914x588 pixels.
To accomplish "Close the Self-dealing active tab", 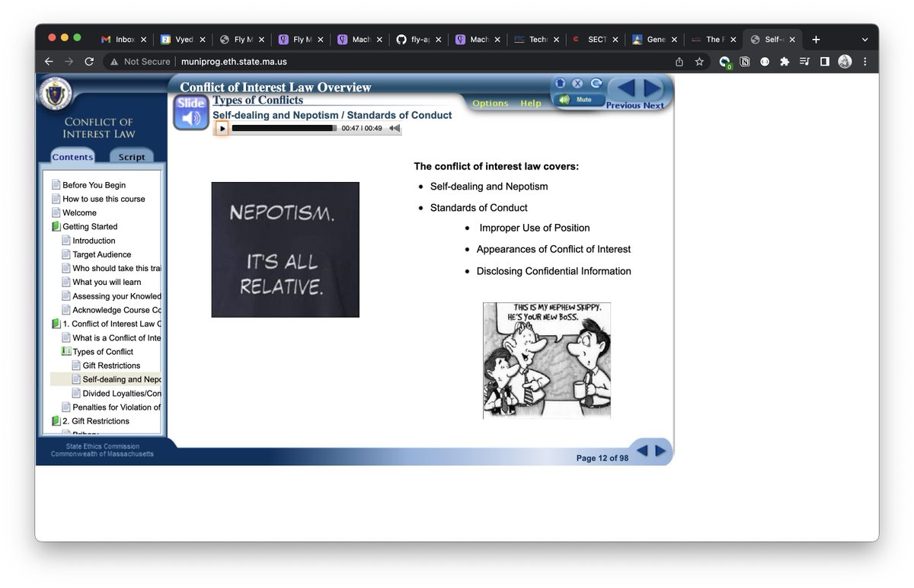I will coord(792,40).
